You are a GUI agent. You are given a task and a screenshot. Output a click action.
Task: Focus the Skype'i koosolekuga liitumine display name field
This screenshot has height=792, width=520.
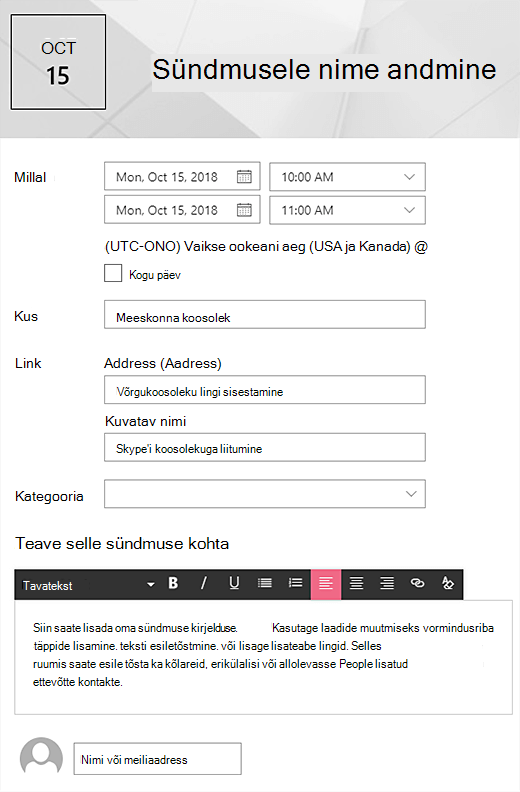265,448
